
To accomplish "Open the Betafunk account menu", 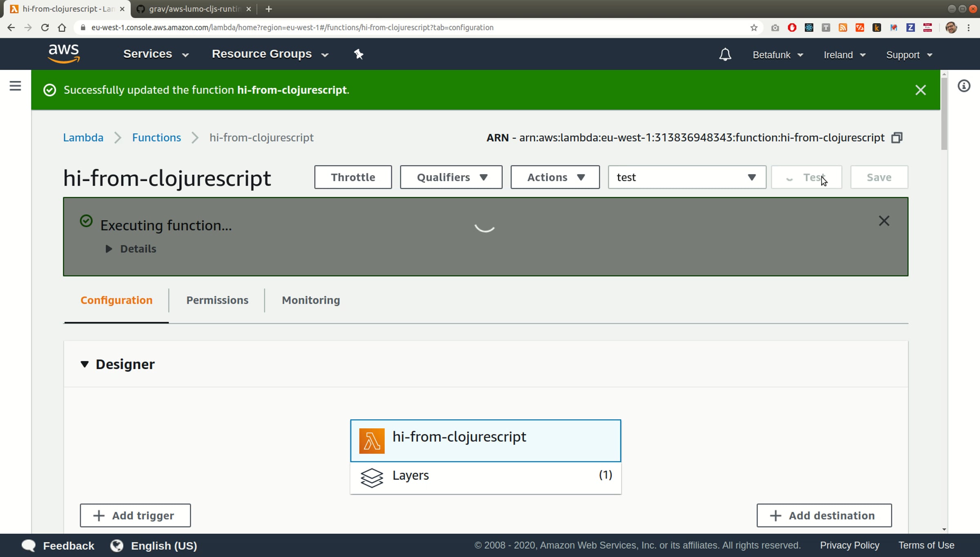I will (x=778, y=55).
